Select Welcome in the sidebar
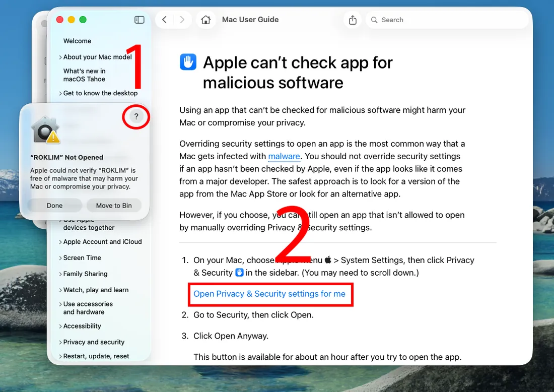 [77, 41]
